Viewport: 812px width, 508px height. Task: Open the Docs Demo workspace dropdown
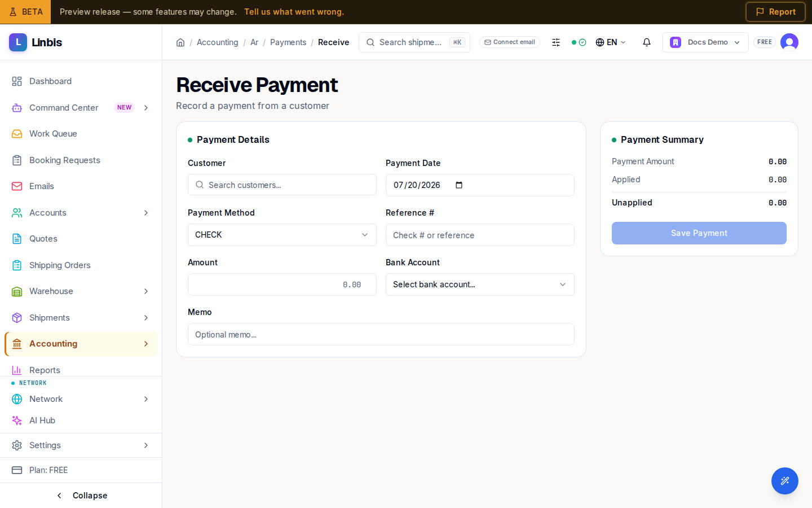pos(705,42)
